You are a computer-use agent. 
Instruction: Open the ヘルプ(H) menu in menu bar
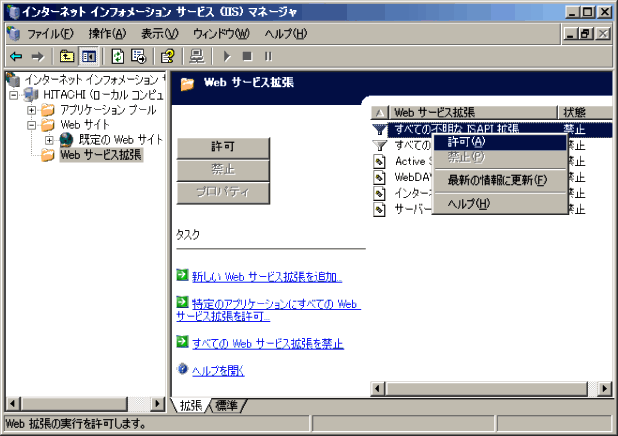tap(286, 34)
